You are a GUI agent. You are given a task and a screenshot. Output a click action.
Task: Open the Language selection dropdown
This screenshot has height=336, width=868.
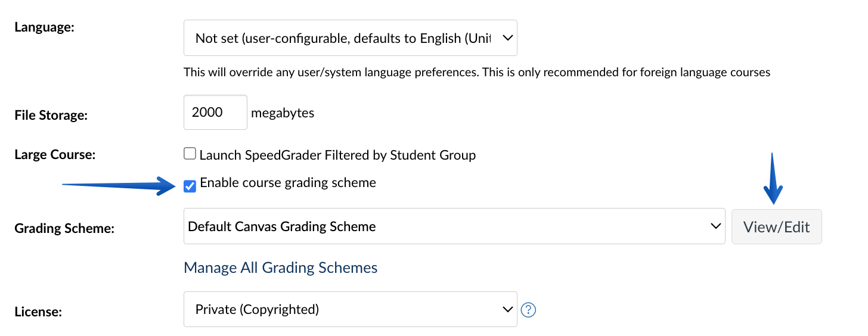click(350, 38)
